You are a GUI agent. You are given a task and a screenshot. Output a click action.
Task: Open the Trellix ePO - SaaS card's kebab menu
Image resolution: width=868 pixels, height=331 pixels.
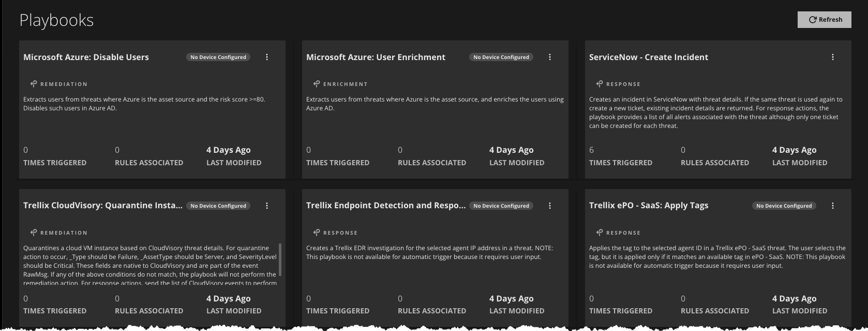coord(833,206)
